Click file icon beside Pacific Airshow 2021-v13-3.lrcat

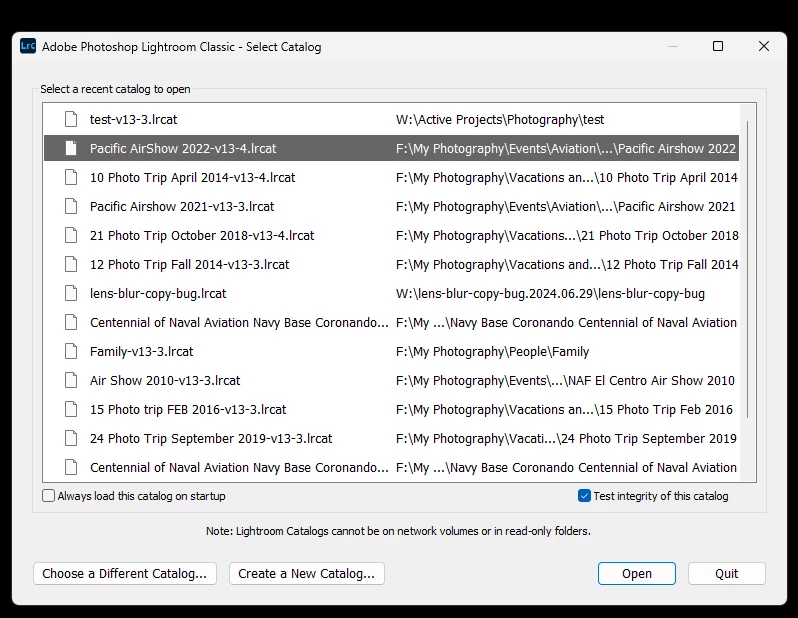pos(71,206)
